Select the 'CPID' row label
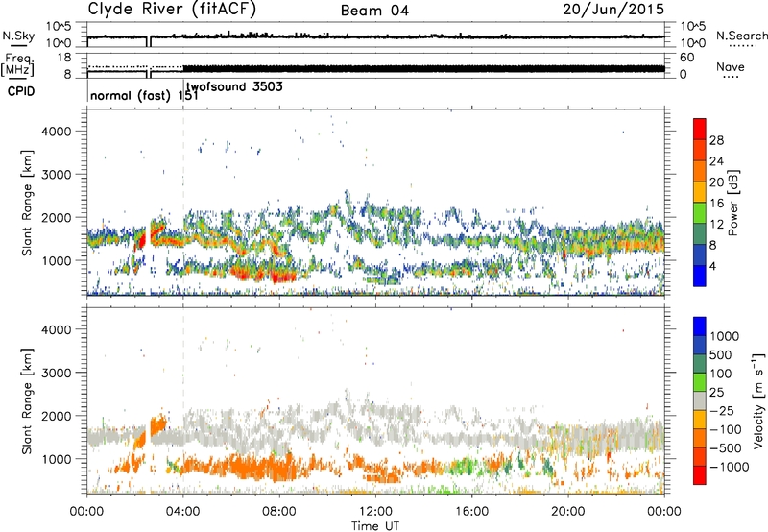The image size is (768, 532). (21, 91)
